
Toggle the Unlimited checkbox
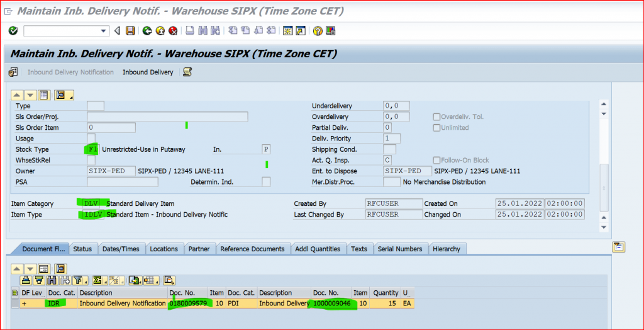click(x=436, y=128)
